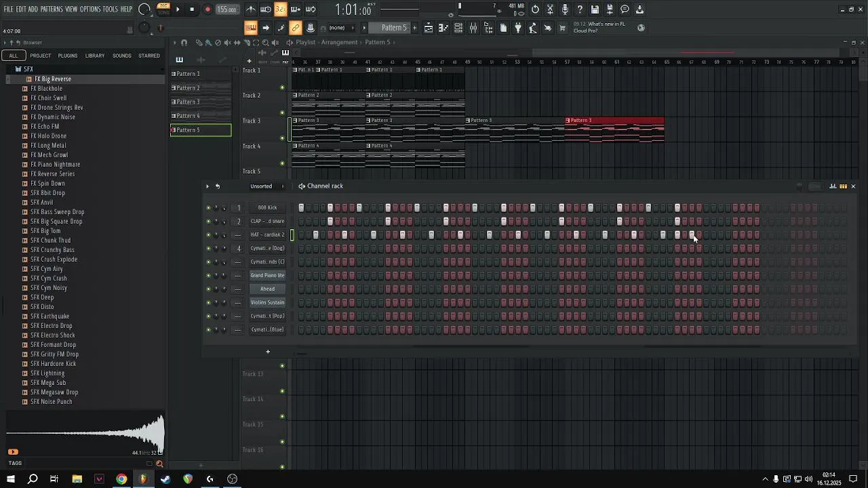Screen dimensions: 868x488
Task: Mute the 808 Kick channel LED
Action: tap(208, 207)
